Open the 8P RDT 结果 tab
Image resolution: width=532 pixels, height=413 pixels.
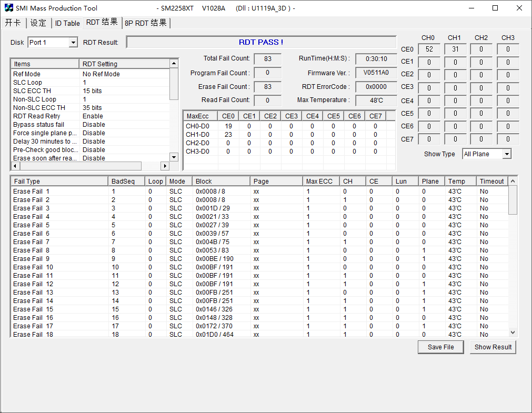[146, 23]
